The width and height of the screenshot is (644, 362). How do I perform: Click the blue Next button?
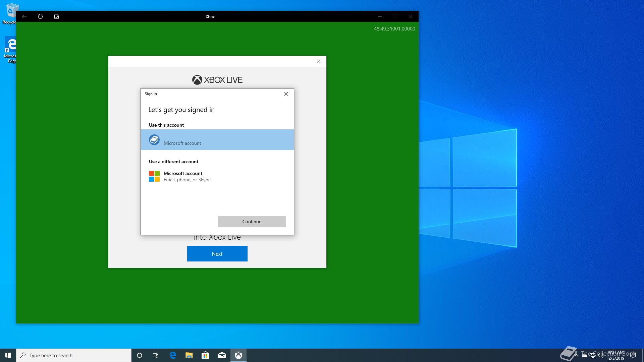click(217, 254)
